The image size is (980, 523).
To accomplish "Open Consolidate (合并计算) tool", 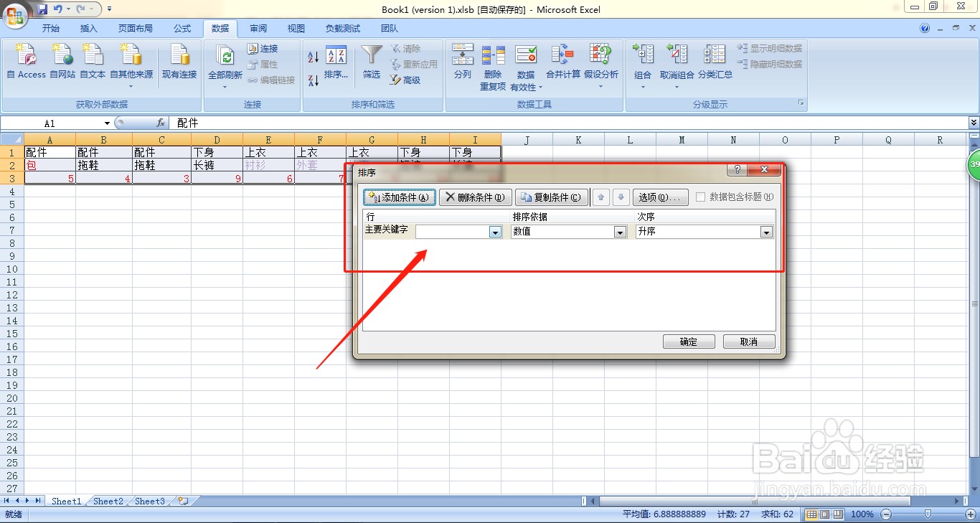I will [563, 62].
